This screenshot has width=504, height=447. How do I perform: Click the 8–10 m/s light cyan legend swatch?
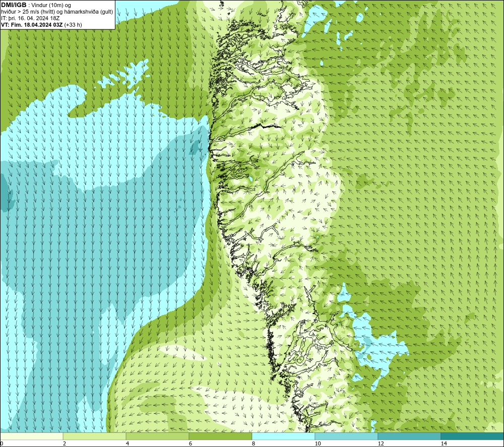coord(283,436)
